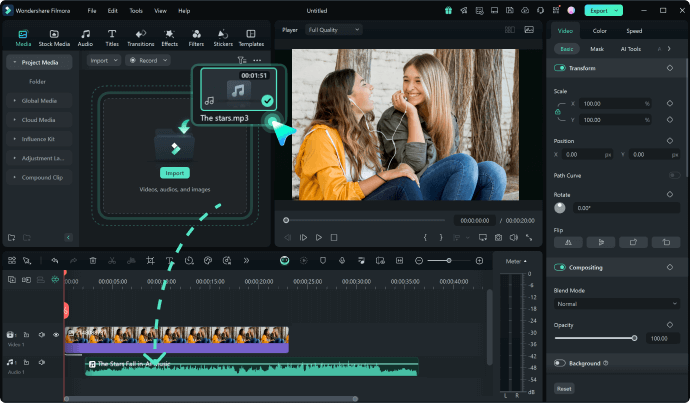This screenshot has height=403, width=690.
Task: Switch to the Color tab
Action: click(599, 30)
